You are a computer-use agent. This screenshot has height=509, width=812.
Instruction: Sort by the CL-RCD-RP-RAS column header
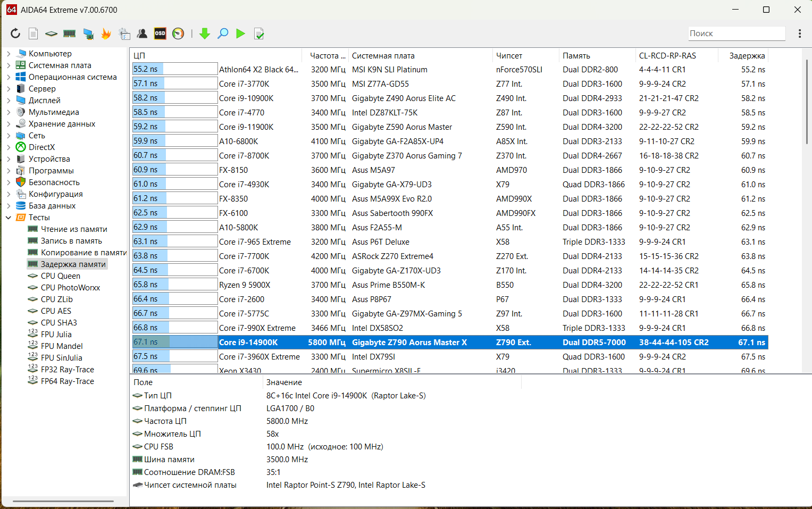tap(676, 56)
